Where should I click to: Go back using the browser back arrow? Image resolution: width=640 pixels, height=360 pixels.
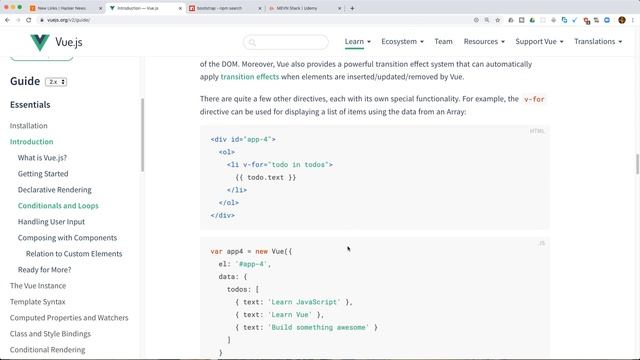coord(7,20)
